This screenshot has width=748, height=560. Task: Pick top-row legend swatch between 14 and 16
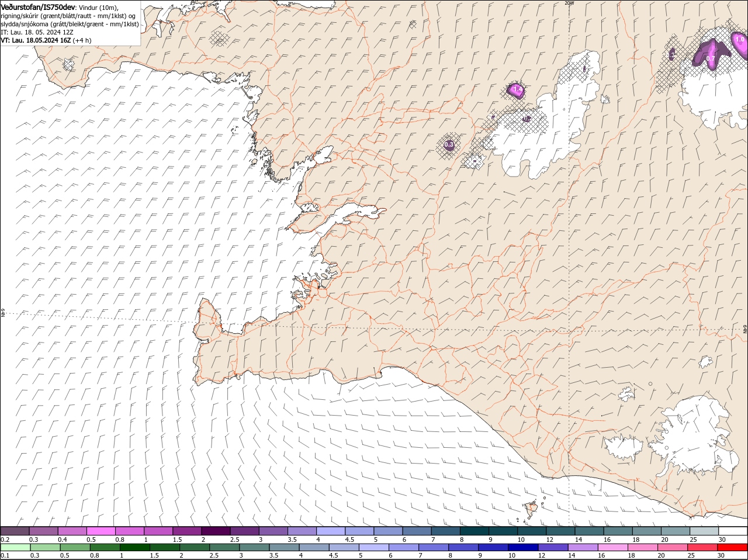pyautogui.click(x=590, y=531)
